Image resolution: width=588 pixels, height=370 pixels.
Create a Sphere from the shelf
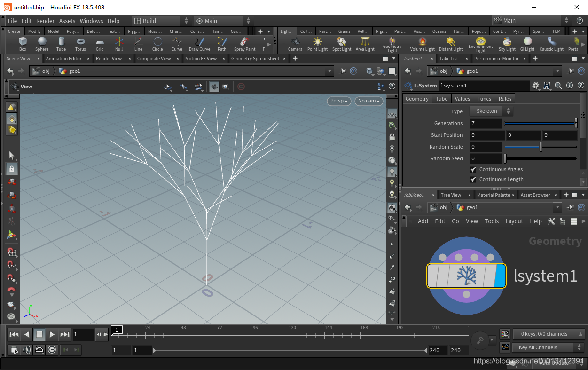tap(42, 44)
